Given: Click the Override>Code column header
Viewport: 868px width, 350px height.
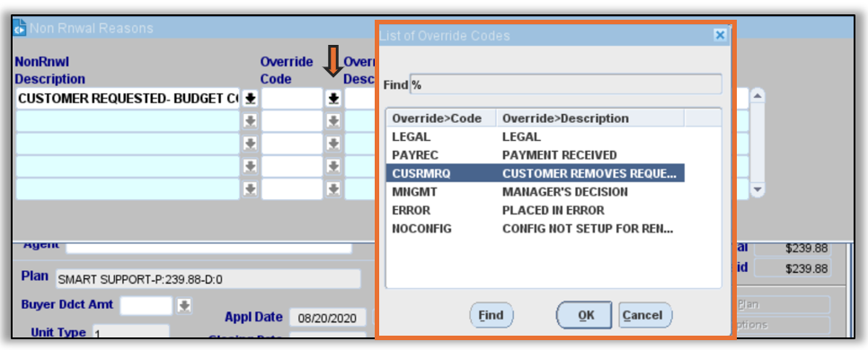Looking at the screenshot, I should [x=441, y=118].
